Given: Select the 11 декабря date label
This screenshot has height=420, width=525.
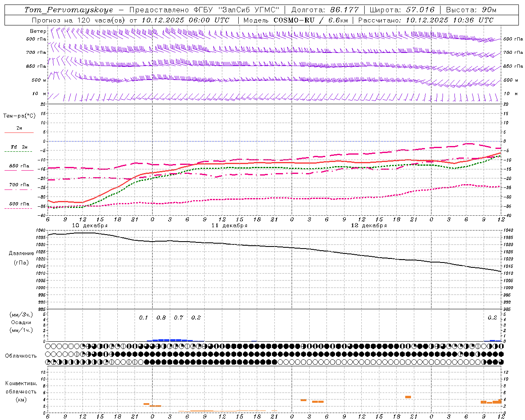Looking at the screenshot, I should pyautogui.click(x=229, y=226).
